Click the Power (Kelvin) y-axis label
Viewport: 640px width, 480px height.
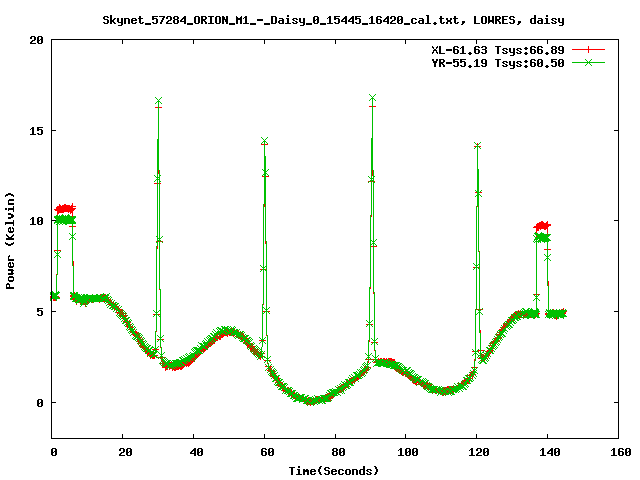coord(10,241)
